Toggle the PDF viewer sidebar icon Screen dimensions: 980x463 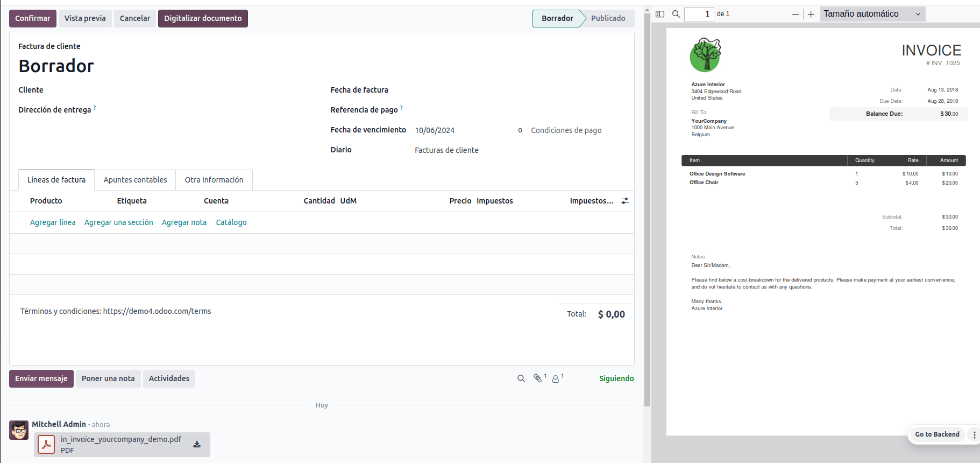(x=660, y=14)
